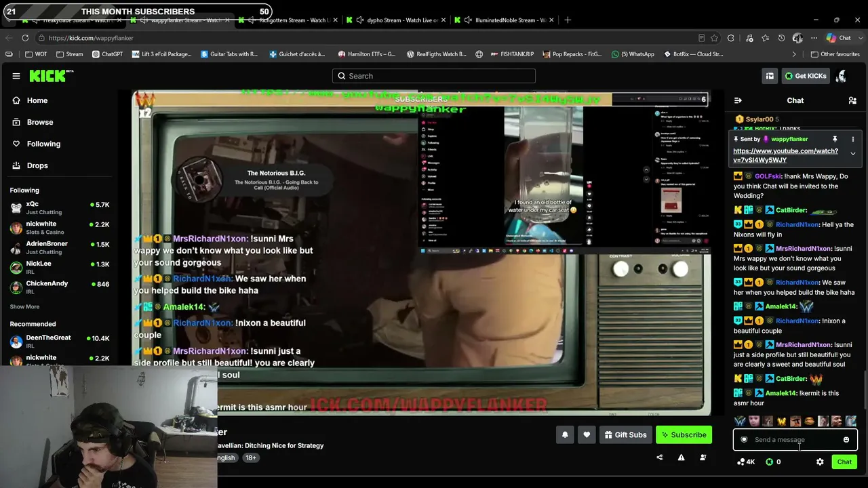Send message with the Chat button

click(844, 462)
